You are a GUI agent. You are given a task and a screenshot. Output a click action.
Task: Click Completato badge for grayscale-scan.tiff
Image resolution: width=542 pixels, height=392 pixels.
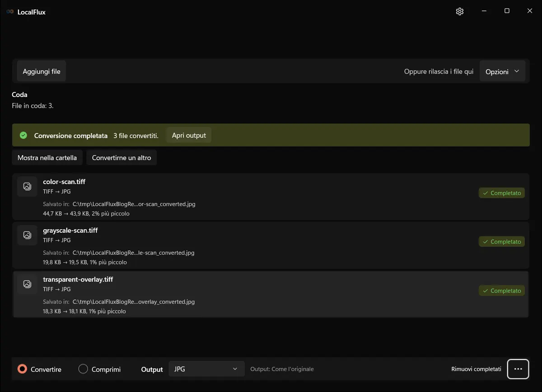pos(502,242)
